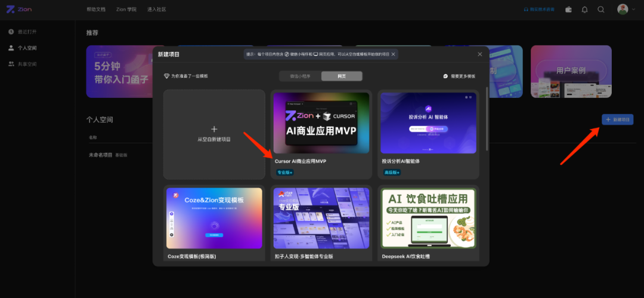Click the 名称 column header
The image size is (644, 298).
click(x=93, y=137)
